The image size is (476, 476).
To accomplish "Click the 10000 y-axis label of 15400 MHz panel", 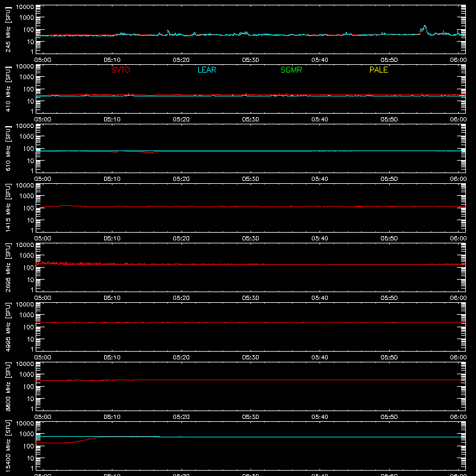I will tap(25, 424).
